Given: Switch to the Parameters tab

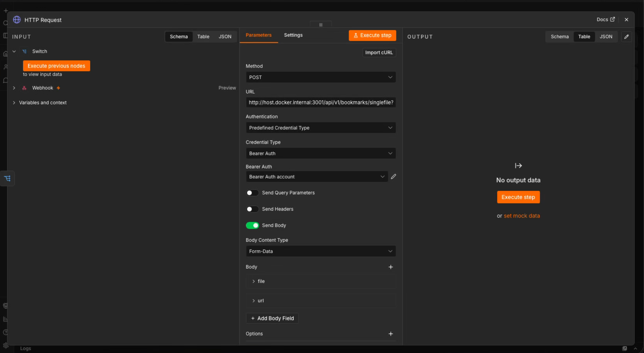Looking at the screenshot, I should point(259,35).
